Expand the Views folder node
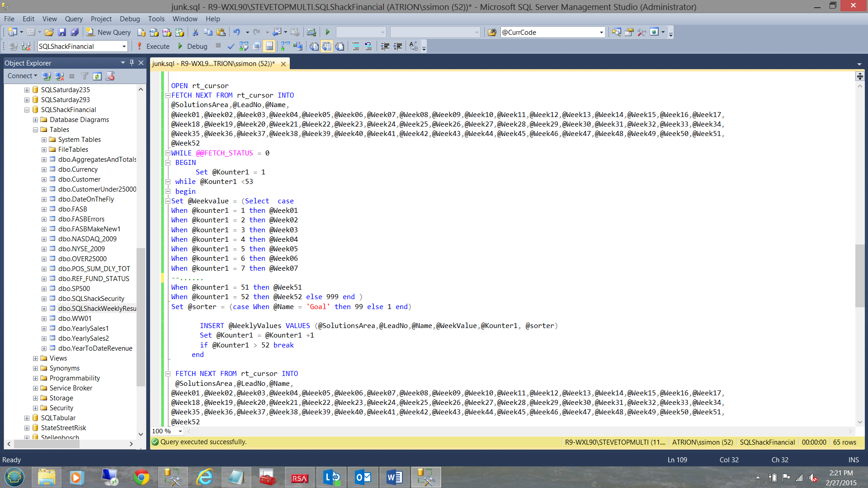The height and width of the screenshot is (488, 868). pos(35,358)
